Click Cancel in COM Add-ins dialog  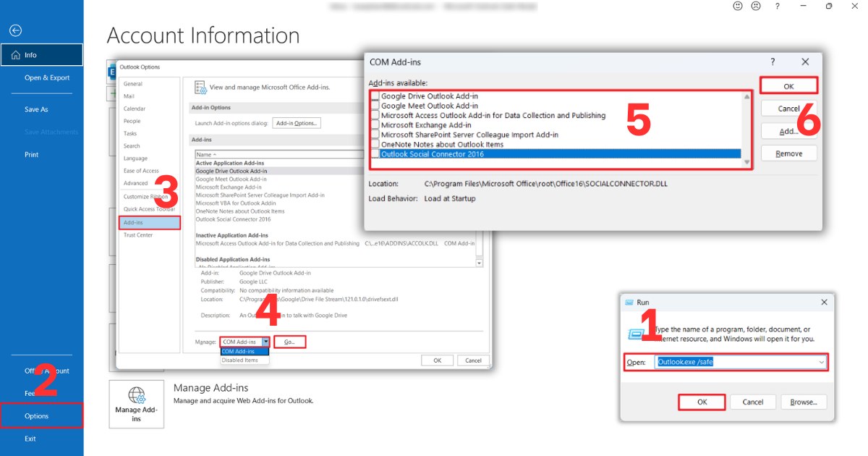click(x=789, y=109)
